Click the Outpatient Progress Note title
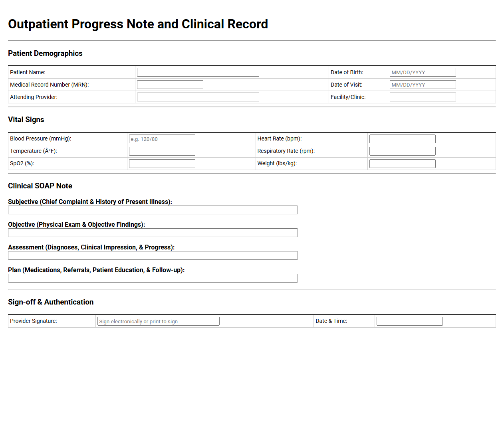 [138, 24]
